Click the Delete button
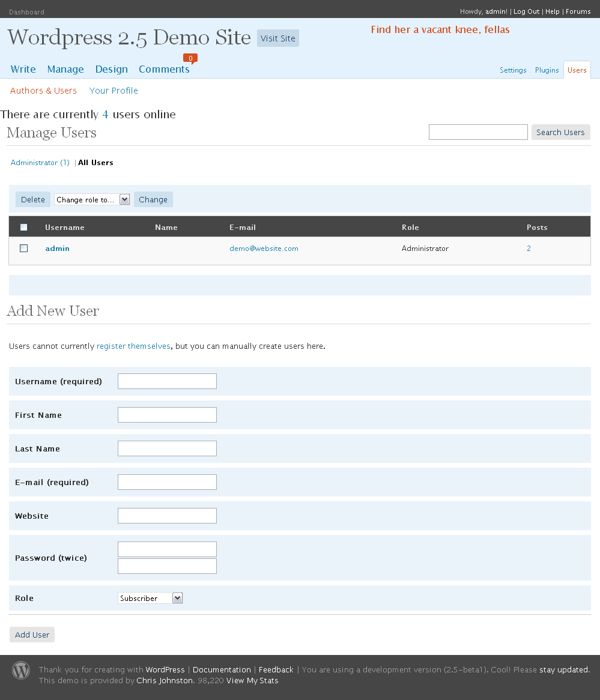The height and width of the screenshot is (700, 600). [x=33, y=199]
